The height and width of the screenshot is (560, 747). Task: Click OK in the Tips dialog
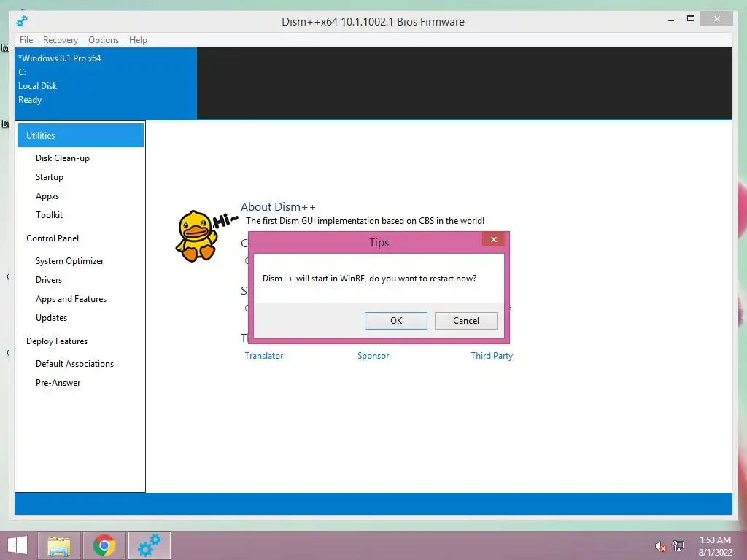(396, 321)
